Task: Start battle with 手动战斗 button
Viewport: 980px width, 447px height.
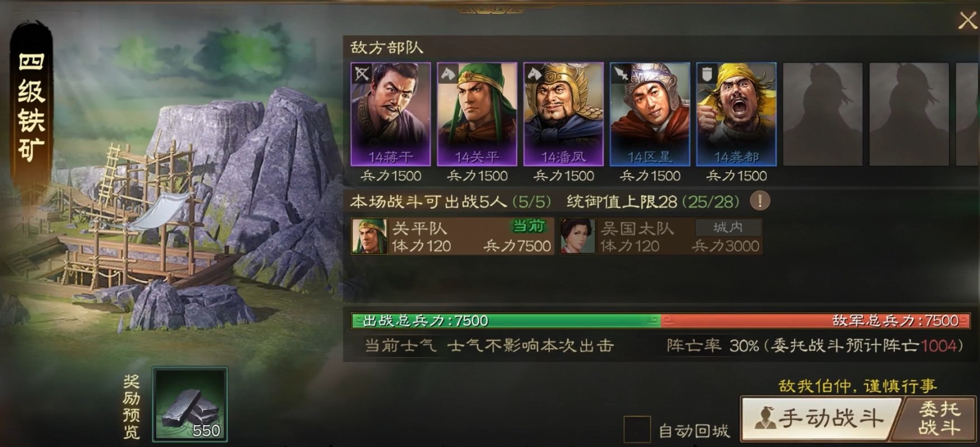Action: coord(820,418)
